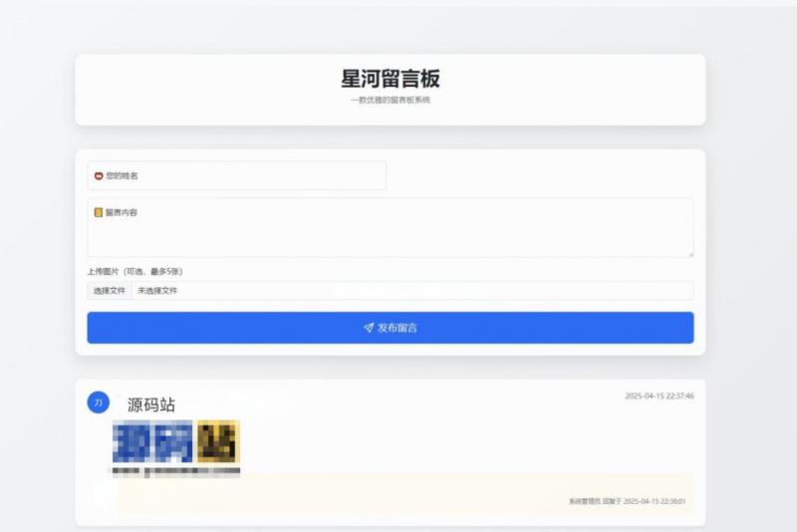Click the 系统管理员 reply label
Screen dimensions: 797x532
[x=585, y=501]
